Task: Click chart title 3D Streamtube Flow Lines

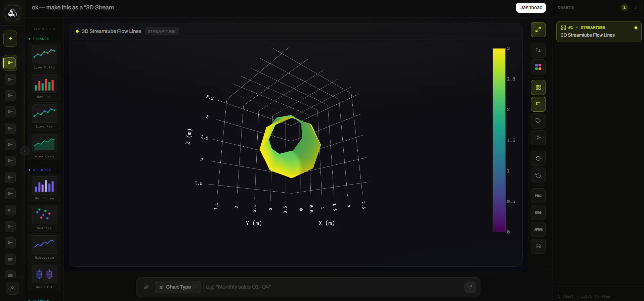Action: pos(112,31)
